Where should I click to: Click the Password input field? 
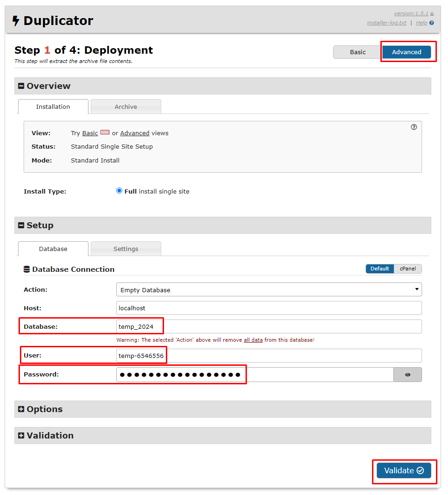(255, 375)
